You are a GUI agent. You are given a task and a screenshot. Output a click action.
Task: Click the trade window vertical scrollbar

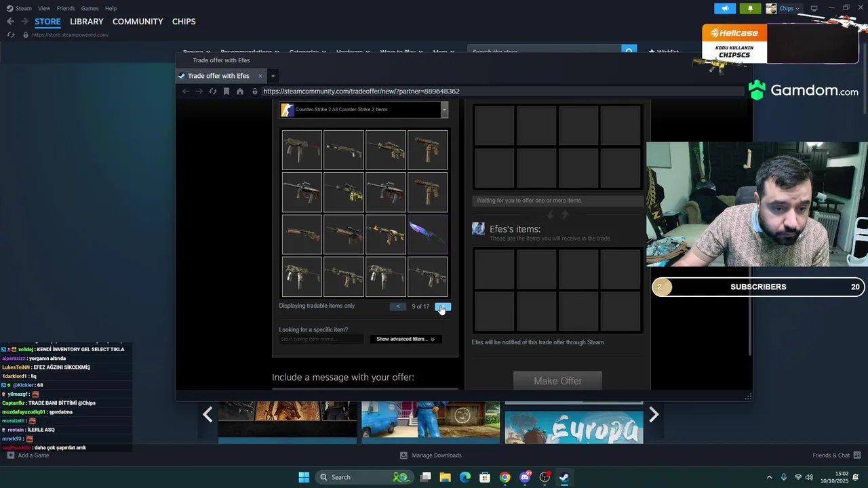[749, 228]
